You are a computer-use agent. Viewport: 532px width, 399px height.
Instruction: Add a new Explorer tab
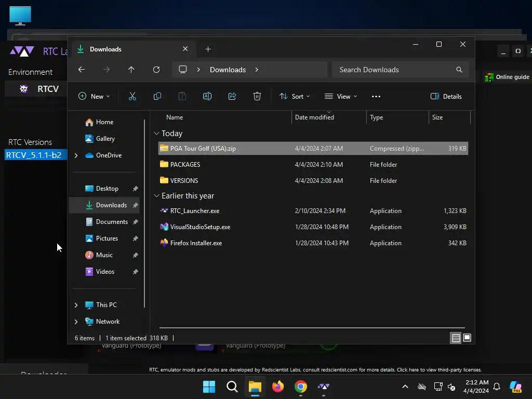coord(208,49)
